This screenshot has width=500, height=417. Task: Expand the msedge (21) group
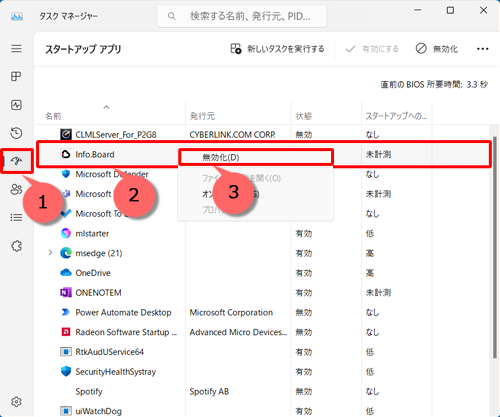click(50, 253)
